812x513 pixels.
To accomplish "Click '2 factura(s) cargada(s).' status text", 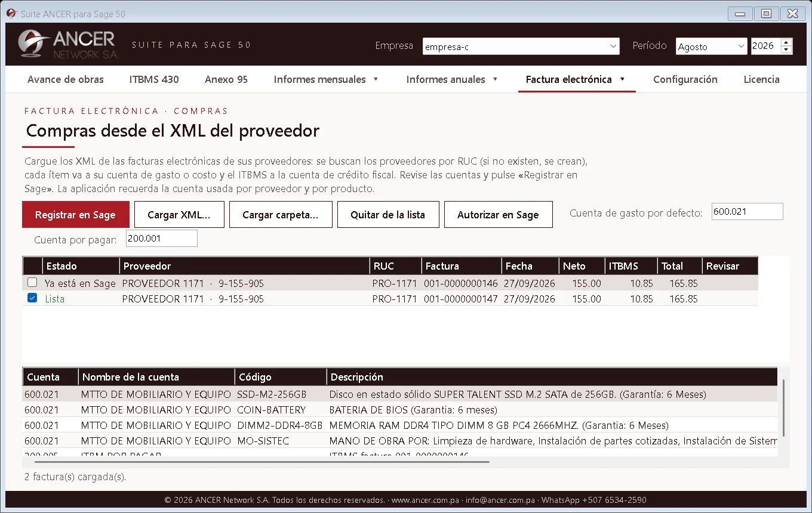I will (75, 477).
